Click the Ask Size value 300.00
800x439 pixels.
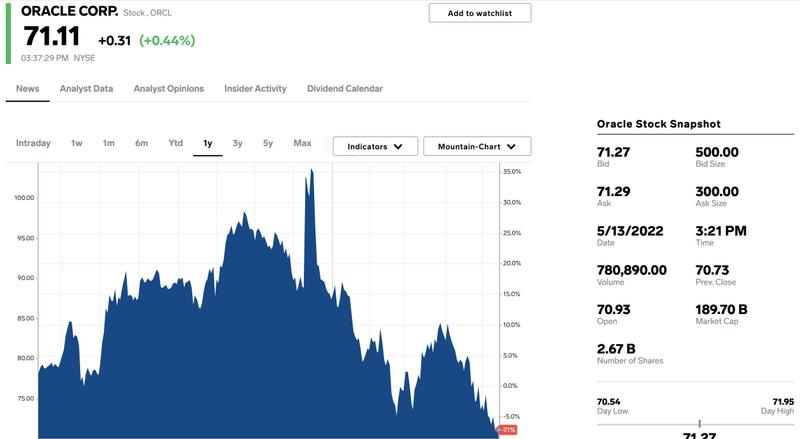(717, 191)
